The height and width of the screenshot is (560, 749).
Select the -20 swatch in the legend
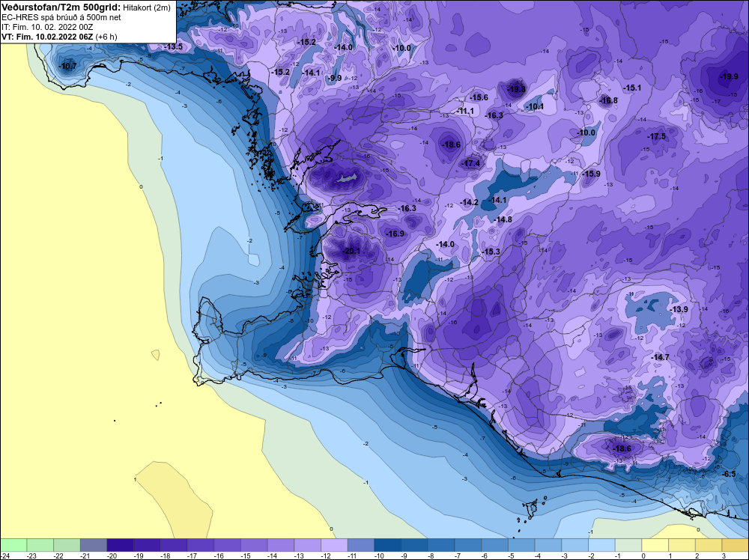coord(120,545)
